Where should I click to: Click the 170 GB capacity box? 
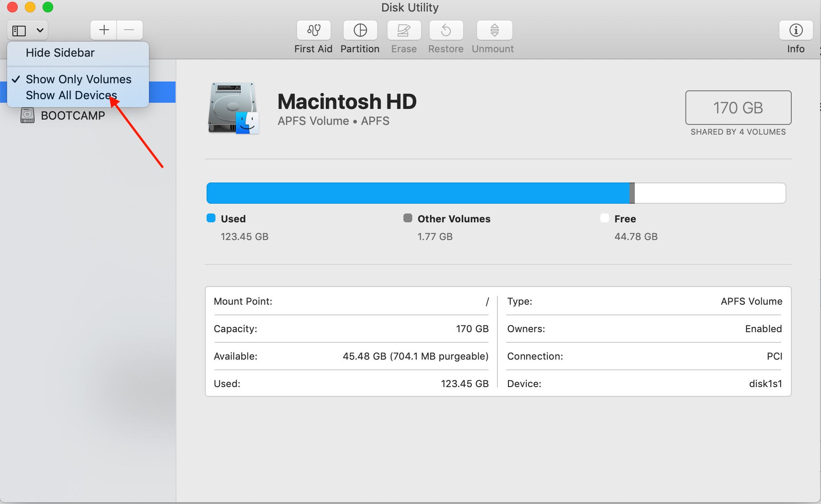click(x=738, y=108)
